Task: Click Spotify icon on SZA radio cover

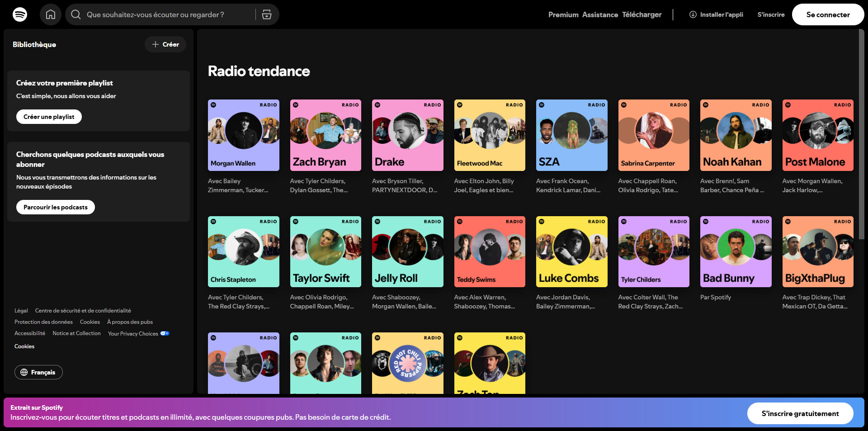Action: point(542,105)
